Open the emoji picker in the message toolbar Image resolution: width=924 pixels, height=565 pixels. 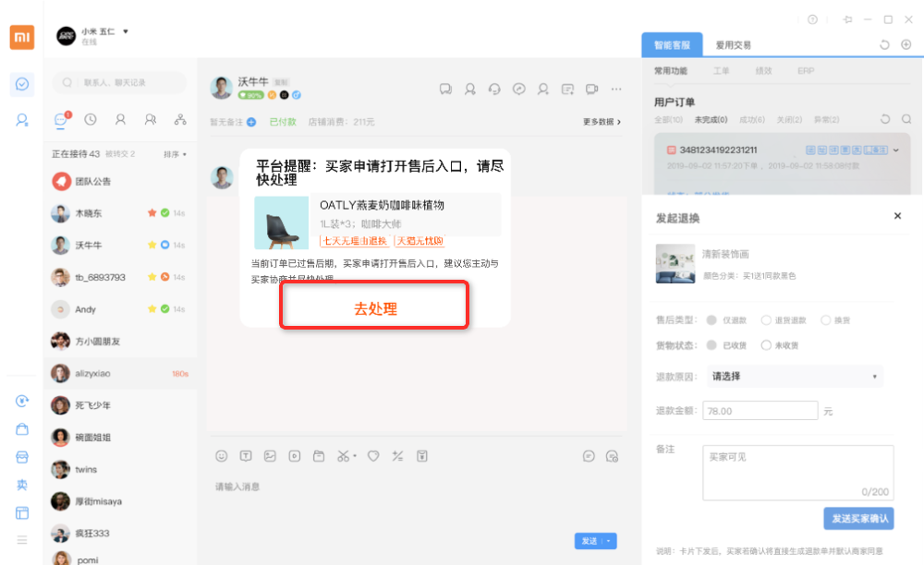coord(223,455)
